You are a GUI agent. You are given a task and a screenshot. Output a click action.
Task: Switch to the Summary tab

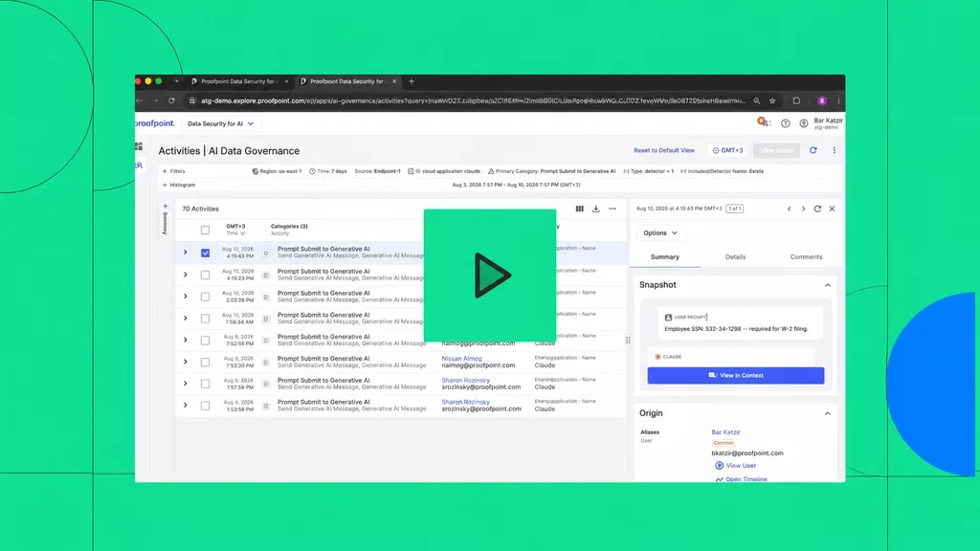click(665, 256)
